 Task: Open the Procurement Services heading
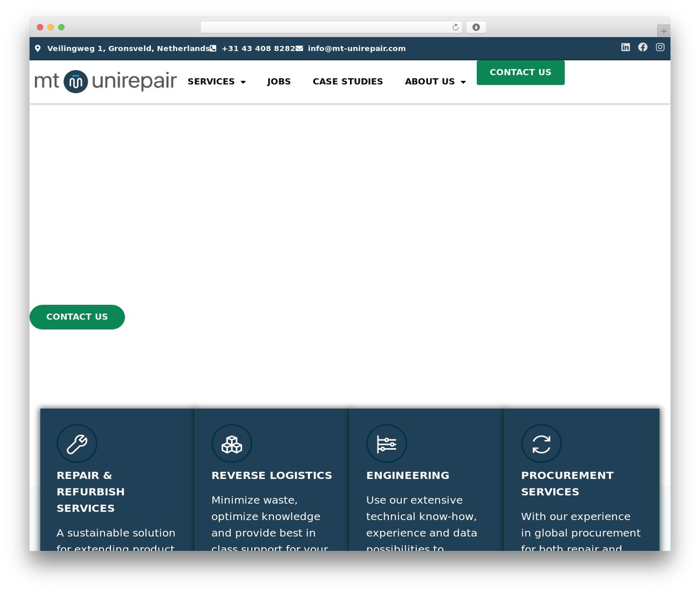click(x=567, y=484)
